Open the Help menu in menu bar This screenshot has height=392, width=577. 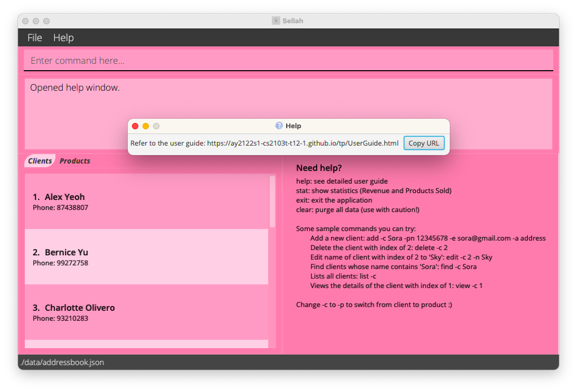[x=63, y=37]
